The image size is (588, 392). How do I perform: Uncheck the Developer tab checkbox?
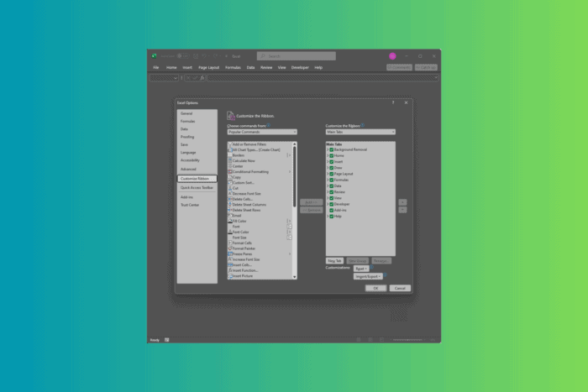pyautogui.click(x=332, y=204)
